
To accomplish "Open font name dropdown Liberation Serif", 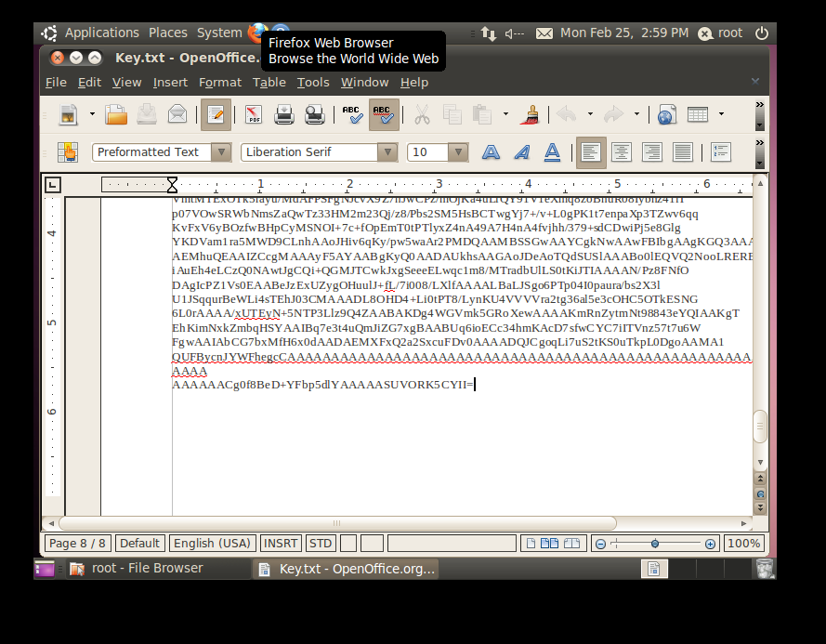I will pos(387,152).
